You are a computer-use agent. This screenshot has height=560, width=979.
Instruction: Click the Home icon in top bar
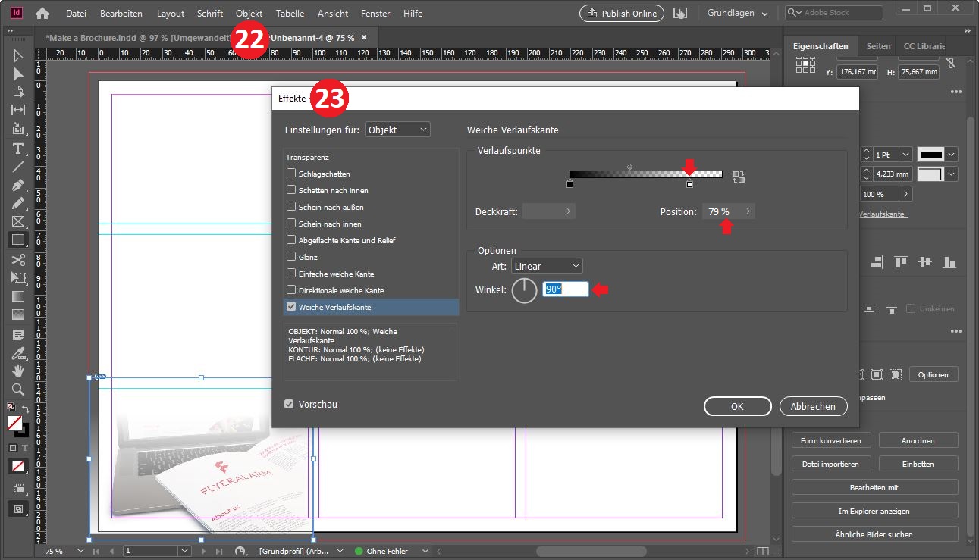tap(42, 14)
